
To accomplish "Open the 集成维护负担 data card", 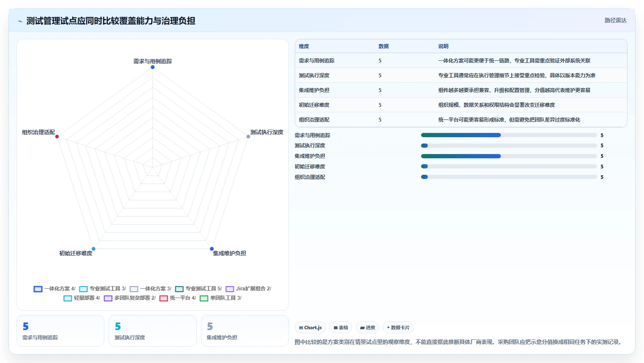I will coord(245,330).
